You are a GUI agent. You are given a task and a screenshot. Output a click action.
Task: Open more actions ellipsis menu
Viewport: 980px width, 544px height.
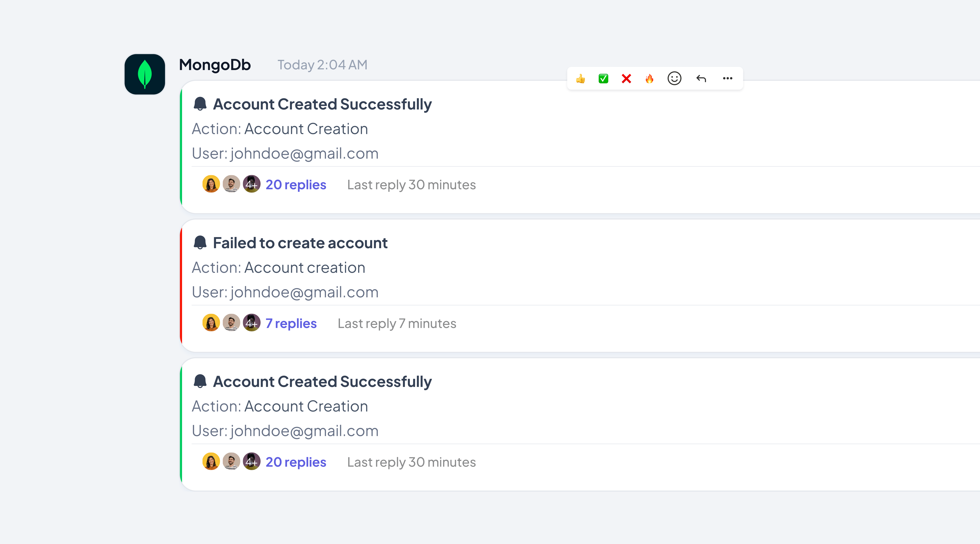click(x=727, y=78)
